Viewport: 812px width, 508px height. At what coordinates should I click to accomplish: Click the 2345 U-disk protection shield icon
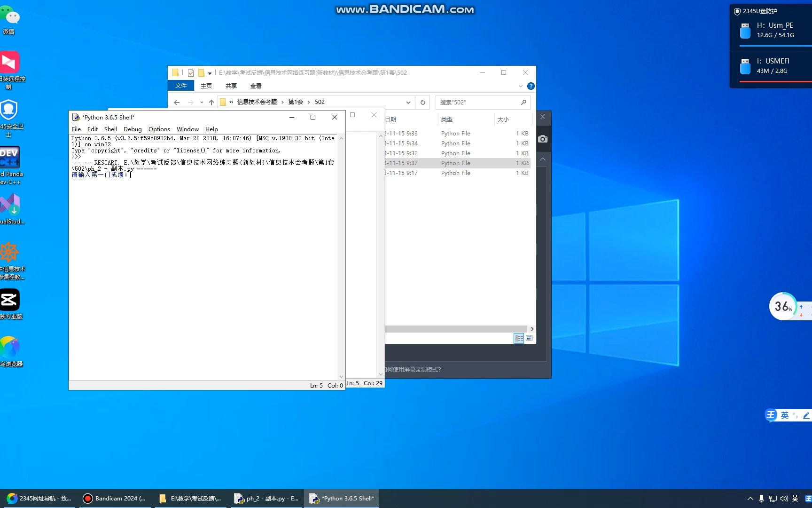[x=737, y=11]
